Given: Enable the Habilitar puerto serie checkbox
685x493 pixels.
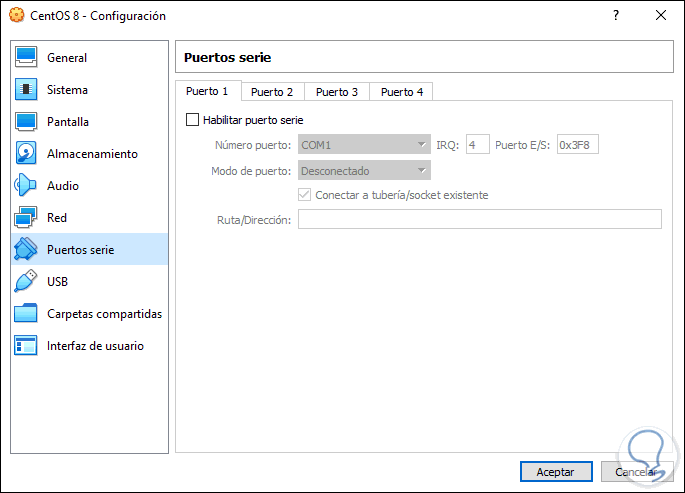Looking at the screenshot, I should [193, 120].
